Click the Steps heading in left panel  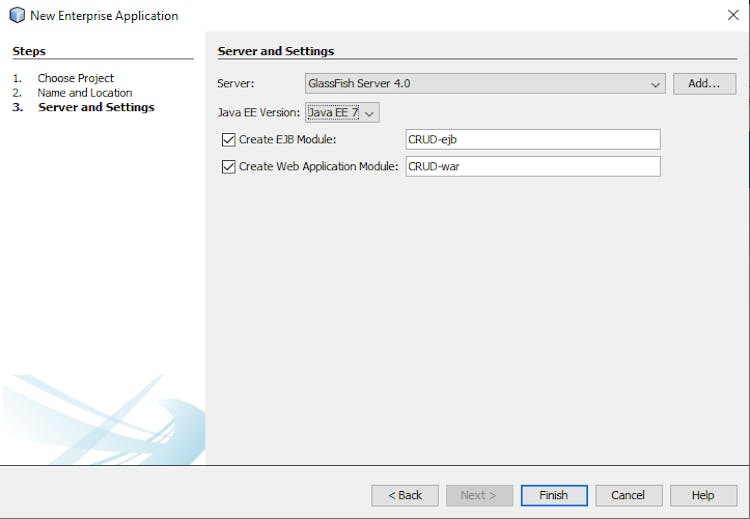pos(29,51)
